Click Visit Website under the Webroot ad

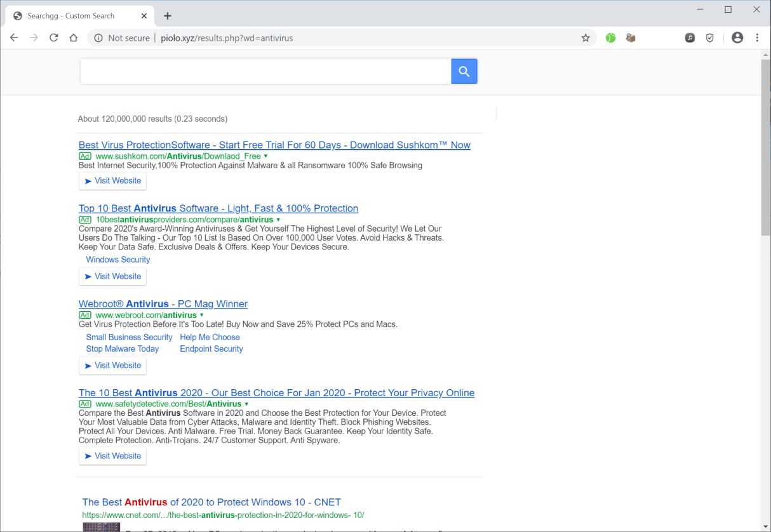click(113, 366)
